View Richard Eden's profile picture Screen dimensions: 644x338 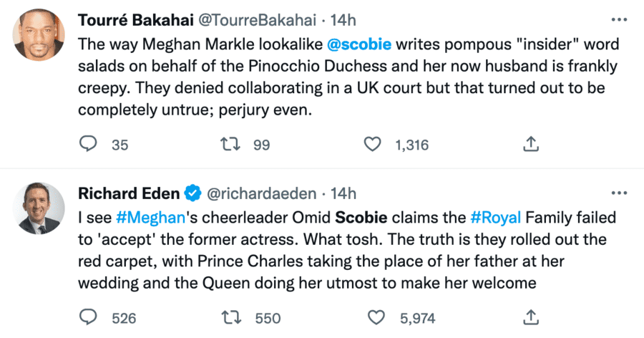39,208
